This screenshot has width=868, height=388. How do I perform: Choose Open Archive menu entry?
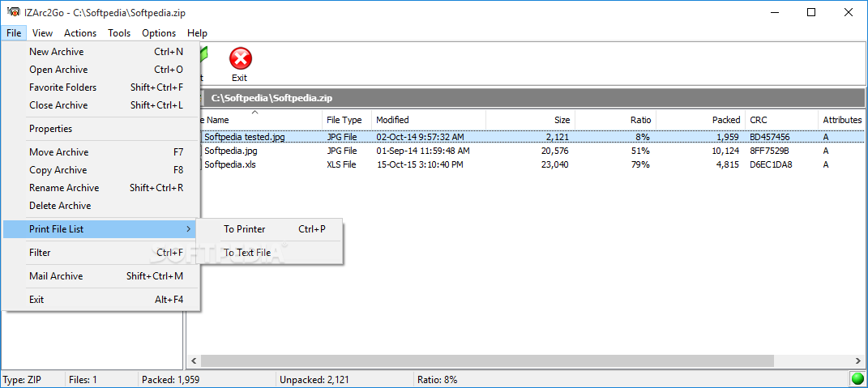[x=100, y=69]
